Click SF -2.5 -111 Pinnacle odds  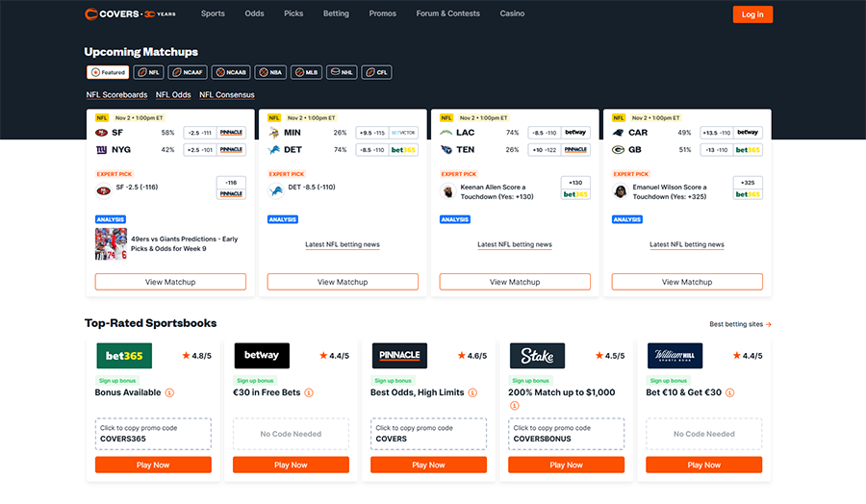pos(215,133)
